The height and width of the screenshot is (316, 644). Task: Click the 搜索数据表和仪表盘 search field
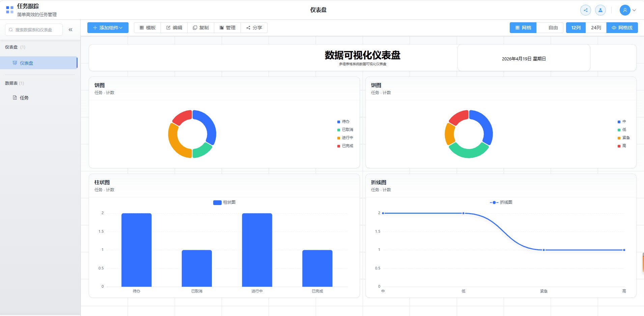[x=34, y=30]
